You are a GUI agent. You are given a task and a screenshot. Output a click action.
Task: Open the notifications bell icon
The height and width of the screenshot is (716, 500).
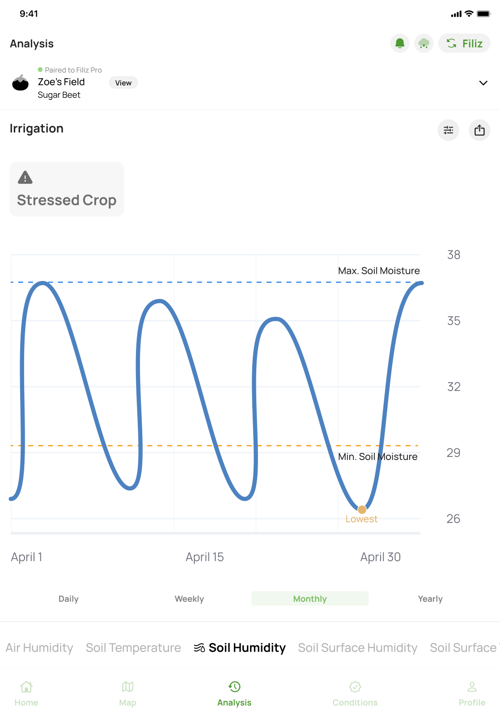[400, 43]
